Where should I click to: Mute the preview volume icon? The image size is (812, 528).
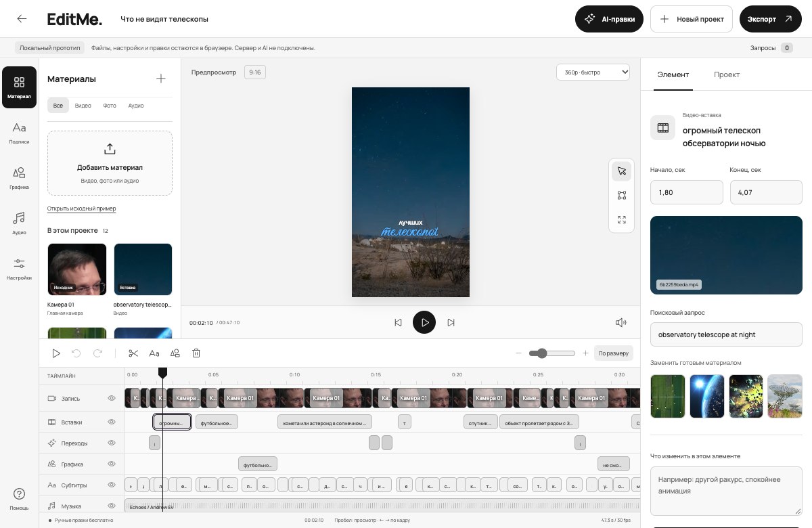[621, 323]
